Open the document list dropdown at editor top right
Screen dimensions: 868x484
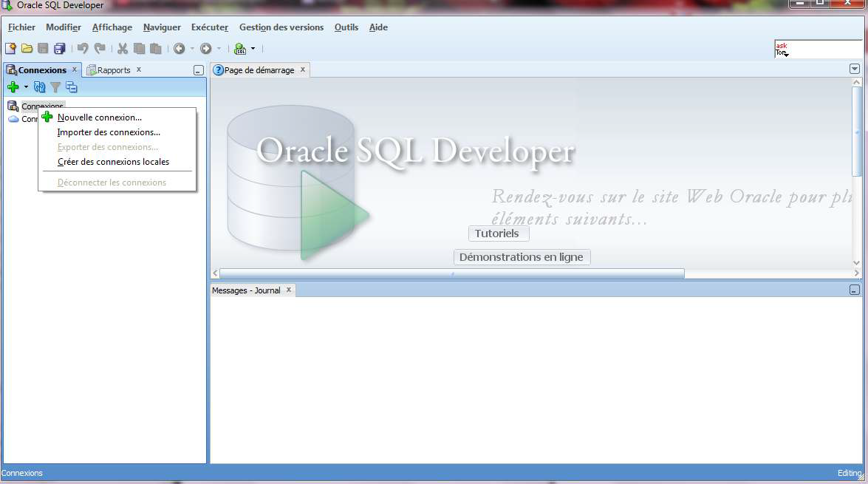tap(855, 69)
